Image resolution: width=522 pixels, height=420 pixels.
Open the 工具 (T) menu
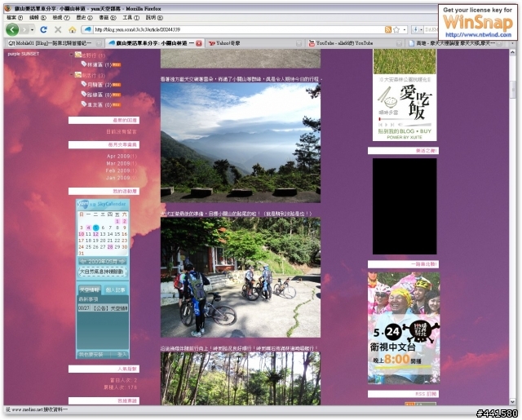coord(130,18)
